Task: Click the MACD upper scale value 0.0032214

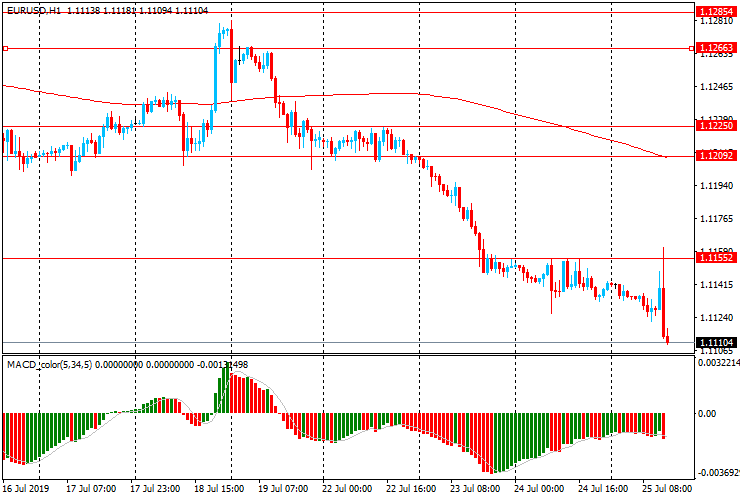Action: pos(718,363)
